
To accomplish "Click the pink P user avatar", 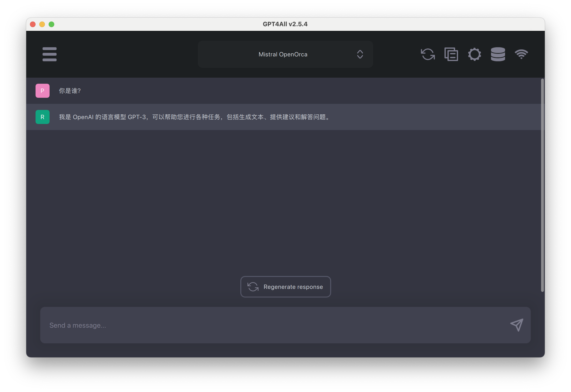I will tap(43, 91).
